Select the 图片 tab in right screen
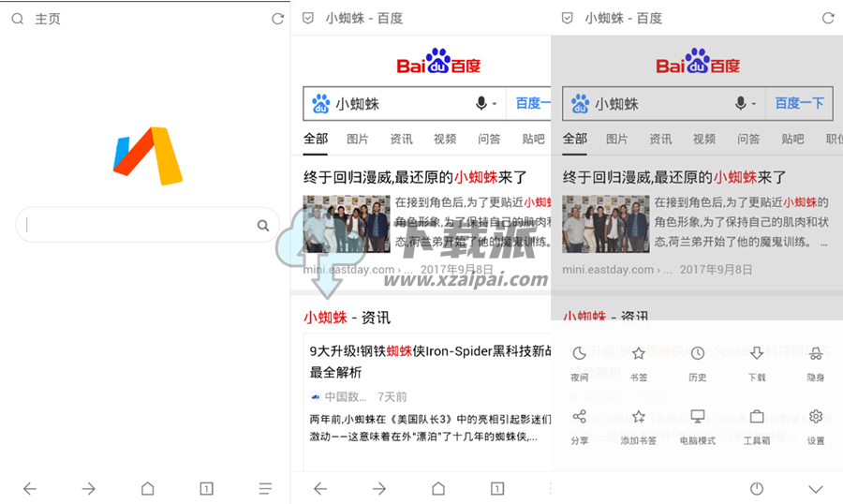The image size is (843, 504). coord(616,140)
